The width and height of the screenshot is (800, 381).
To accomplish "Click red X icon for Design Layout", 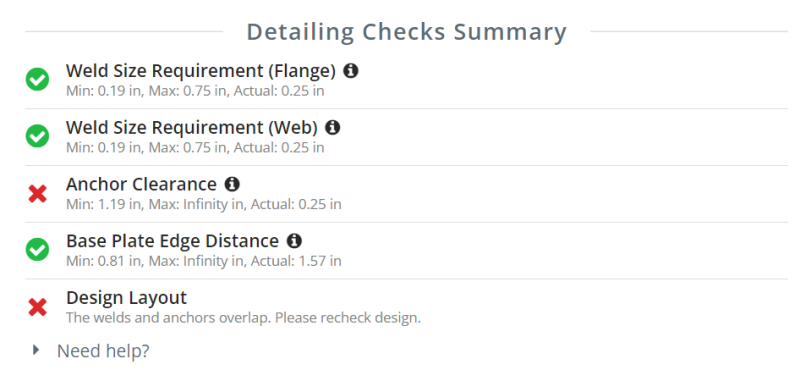I will [x=38, y=308].
